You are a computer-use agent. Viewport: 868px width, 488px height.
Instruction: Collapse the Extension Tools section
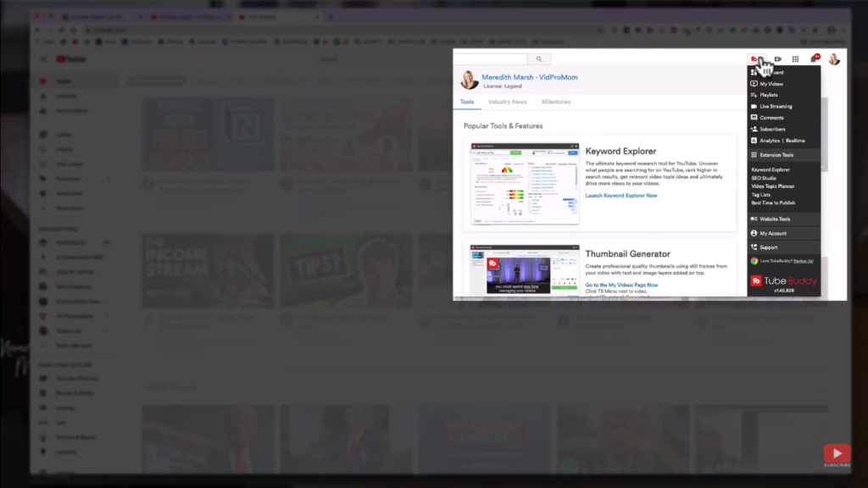(783, 155)
